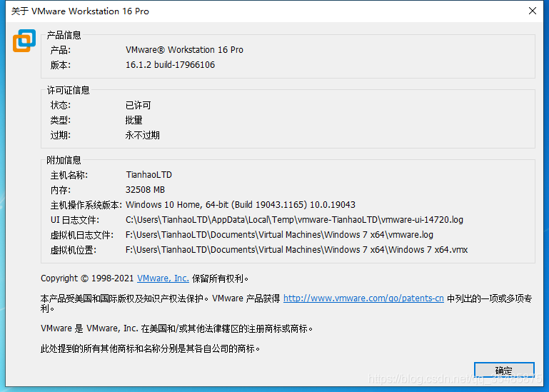
Task: Click the Windows 10 Home host OS version text
Action: point(240,205)
